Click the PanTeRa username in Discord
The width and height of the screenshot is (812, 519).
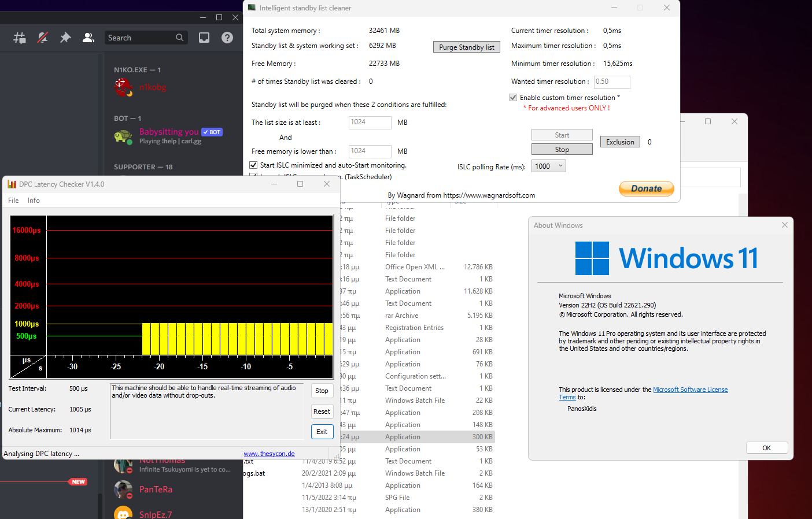pos(156,490)
